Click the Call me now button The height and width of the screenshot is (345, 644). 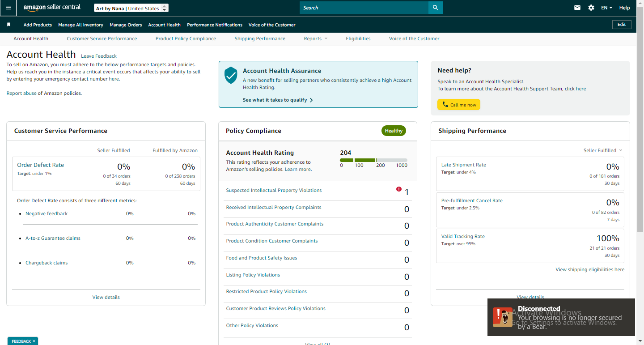click(x=459, y=105)
